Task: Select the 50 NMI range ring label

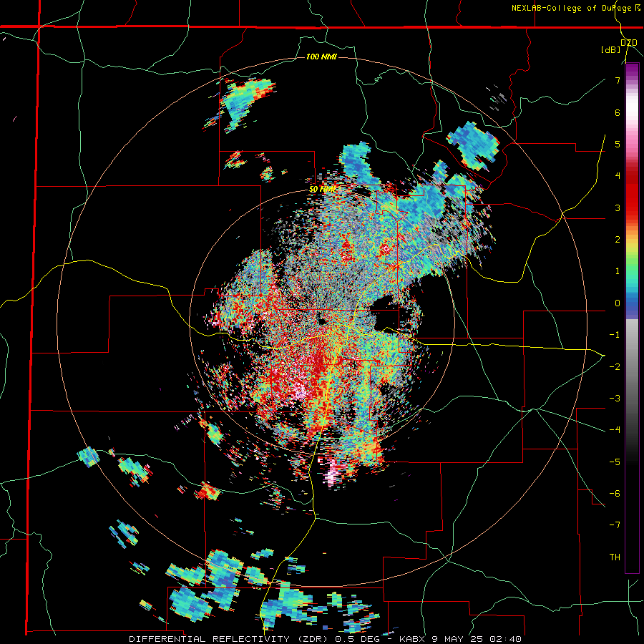Action: tap(323, 190)
